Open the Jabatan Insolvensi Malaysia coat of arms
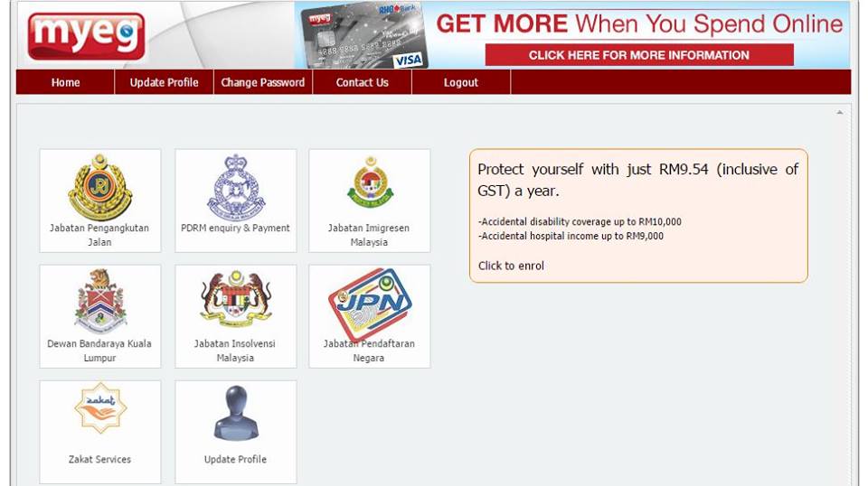The height and width of the screenshot is (486, 868). coord(236,299)
